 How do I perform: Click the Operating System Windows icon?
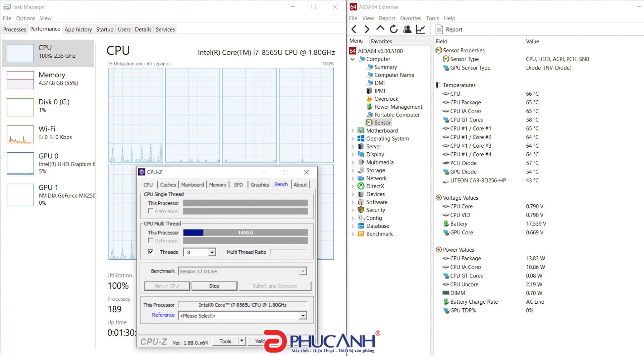[x=361, y=139]
